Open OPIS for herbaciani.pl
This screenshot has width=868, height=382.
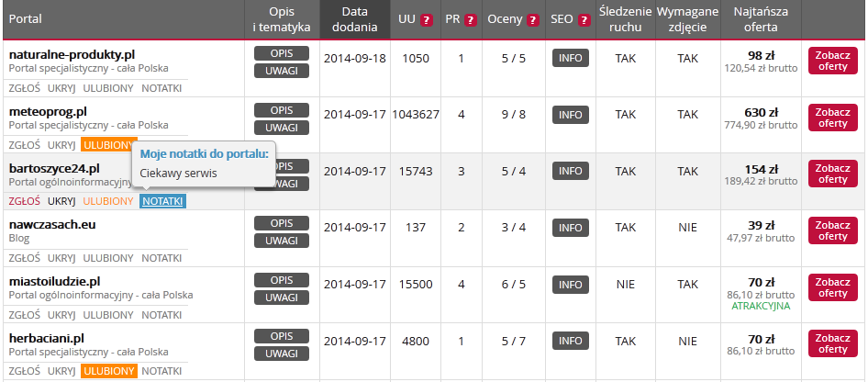pos(282,336)
